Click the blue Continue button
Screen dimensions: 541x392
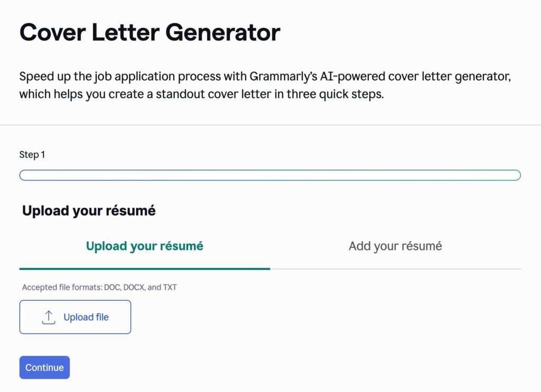click(44, 368)
